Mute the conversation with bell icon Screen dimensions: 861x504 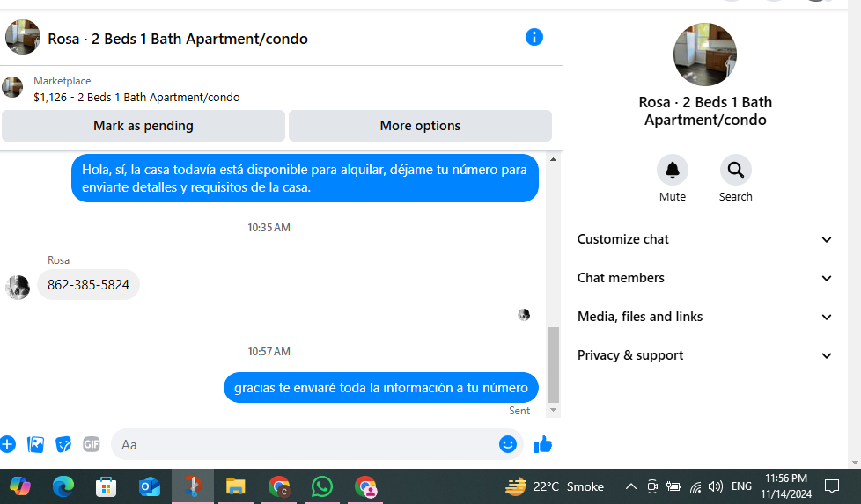(672, 170)
